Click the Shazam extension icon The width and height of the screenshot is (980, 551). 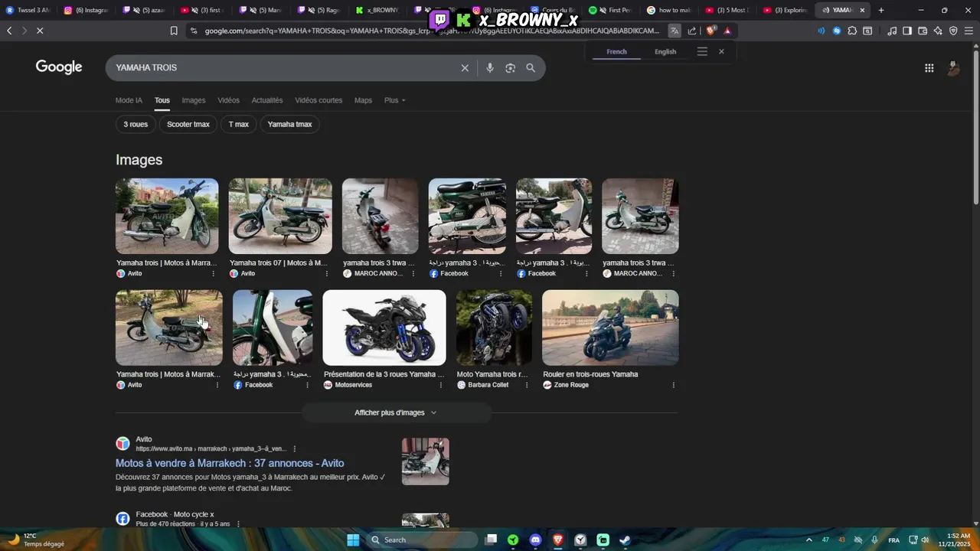[837, 31]
